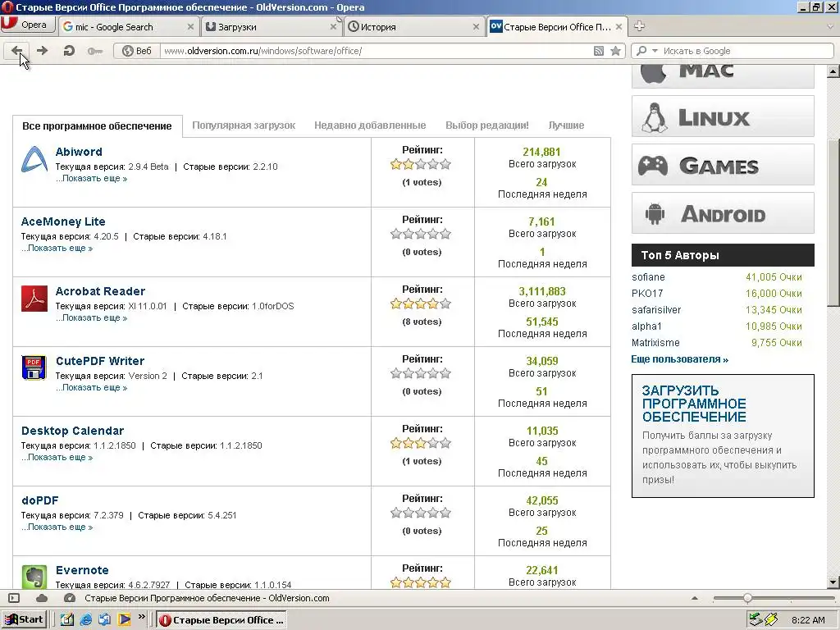Click the RSS feed icon in address bar
The height and width of the screenshot is (630, 840).
[x=599, y=51]
